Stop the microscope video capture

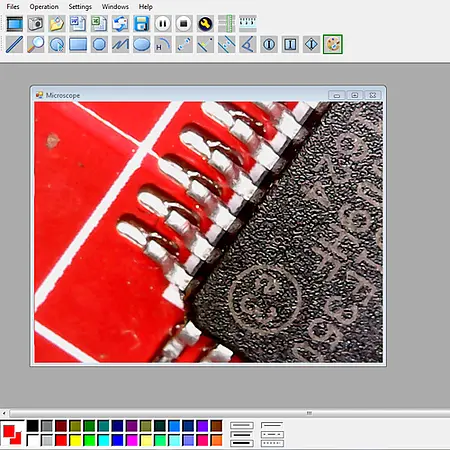point(184,24)
